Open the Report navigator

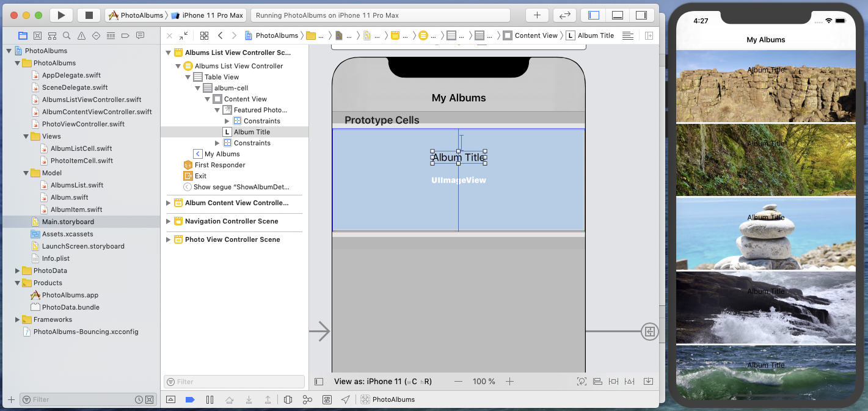[140, 35]
